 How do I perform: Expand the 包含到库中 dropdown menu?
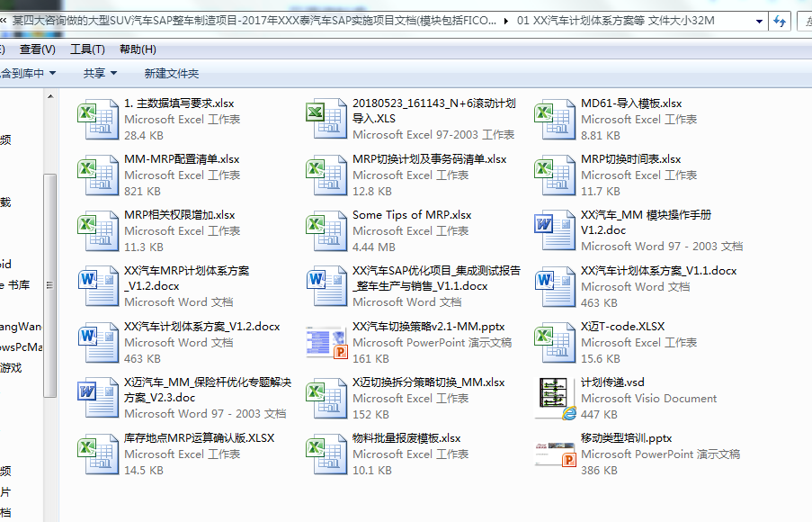click(27, 73)
